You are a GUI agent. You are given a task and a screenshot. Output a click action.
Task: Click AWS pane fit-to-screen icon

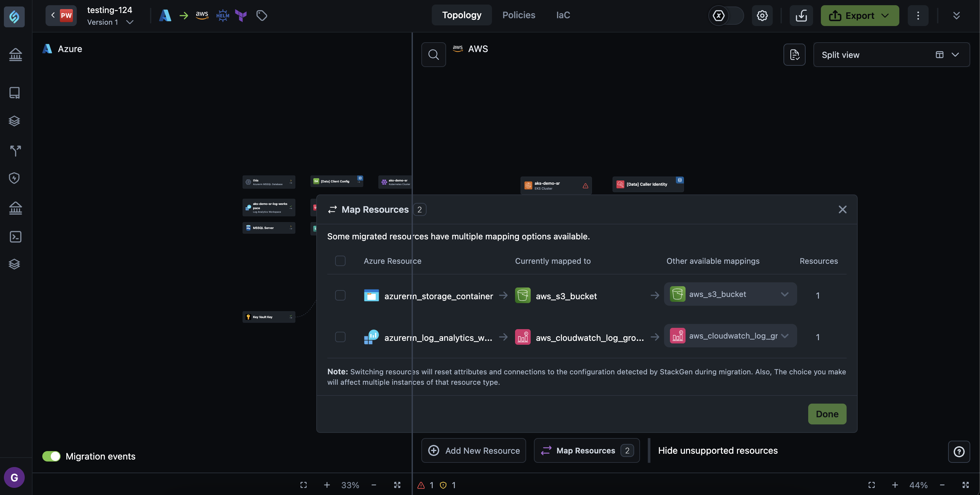(x=872, y=485)
